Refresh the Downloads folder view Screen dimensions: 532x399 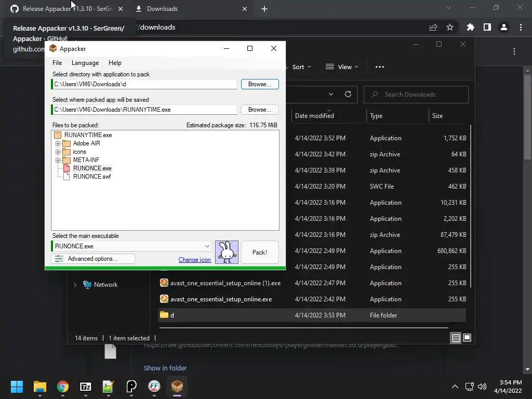[x=348, y=95]
